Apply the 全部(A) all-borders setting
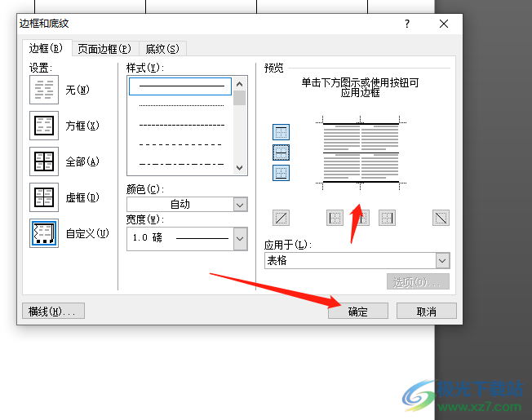The image size is (532, 420). point(44,161)
